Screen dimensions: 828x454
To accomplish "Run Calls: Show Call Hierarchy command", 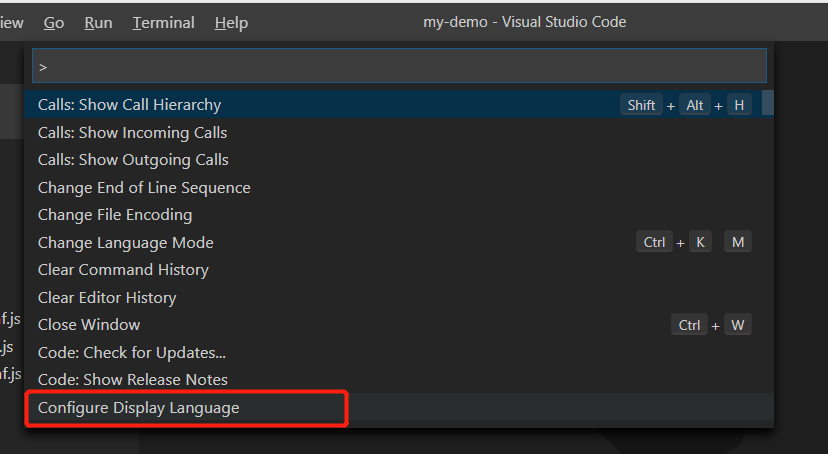I will click(x=130, y=105).
